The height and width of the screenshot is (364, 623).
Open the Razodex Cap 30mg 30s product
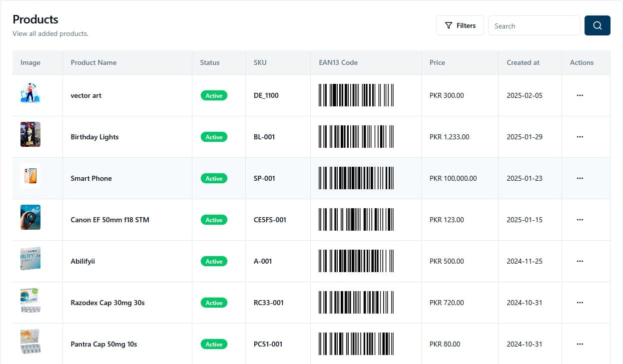[107, 303]
